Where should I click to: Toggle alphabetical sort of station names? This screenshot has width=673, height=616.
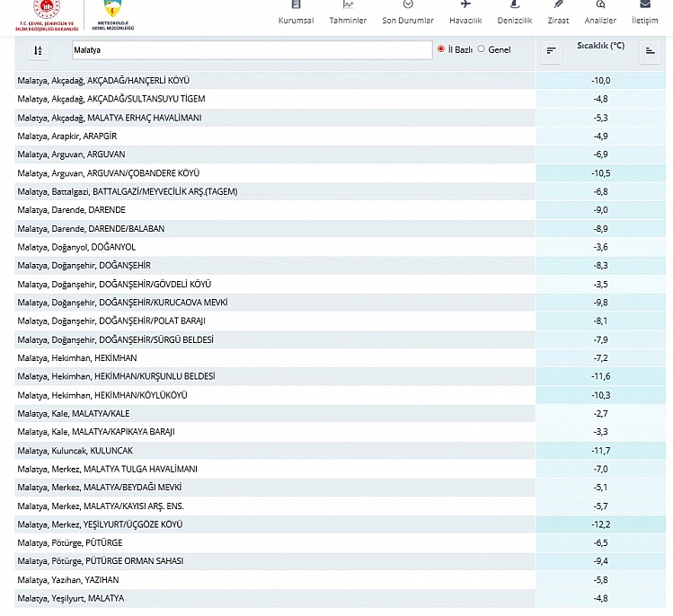pyautogui.click(x=38, y=51)
